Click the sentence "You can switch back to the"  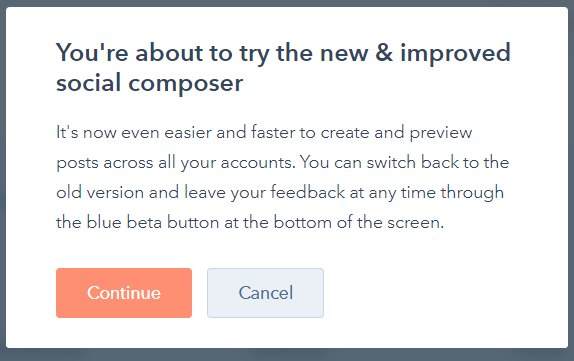pos(405,162)
